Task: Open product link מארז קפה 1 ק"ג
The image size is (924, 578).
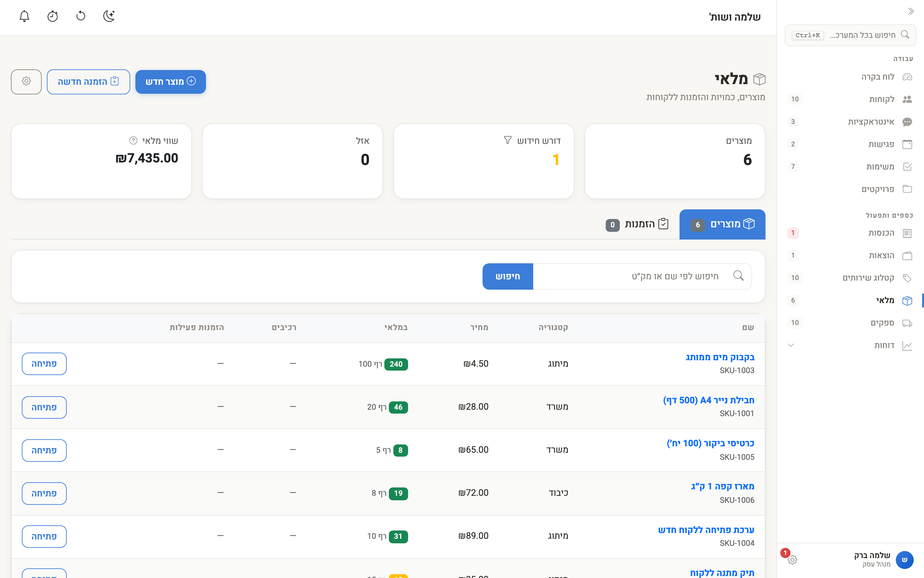Action: click(723, 486)
